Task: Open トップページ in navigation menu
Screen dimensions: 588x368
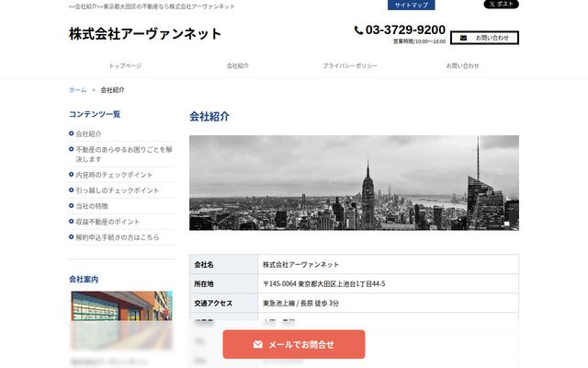Action: 125,65
